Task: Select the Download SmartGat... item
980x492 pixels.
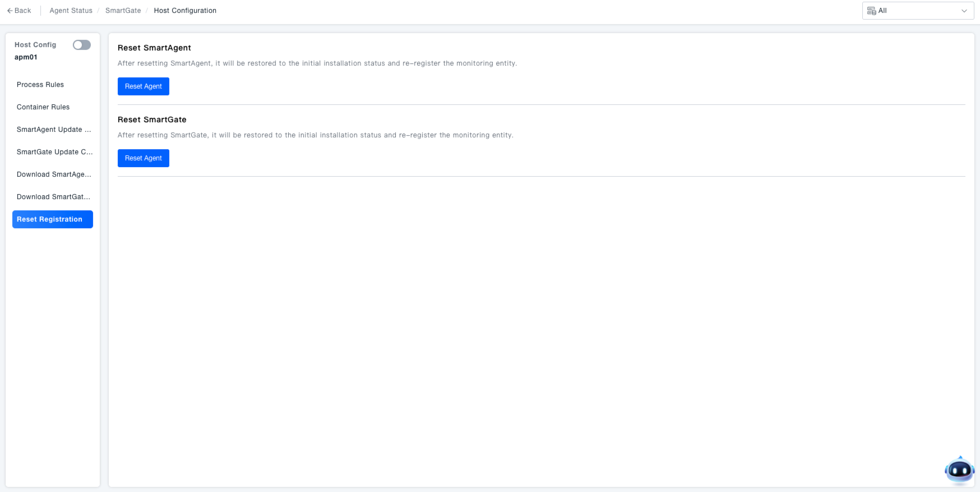Action: [53, 197]
